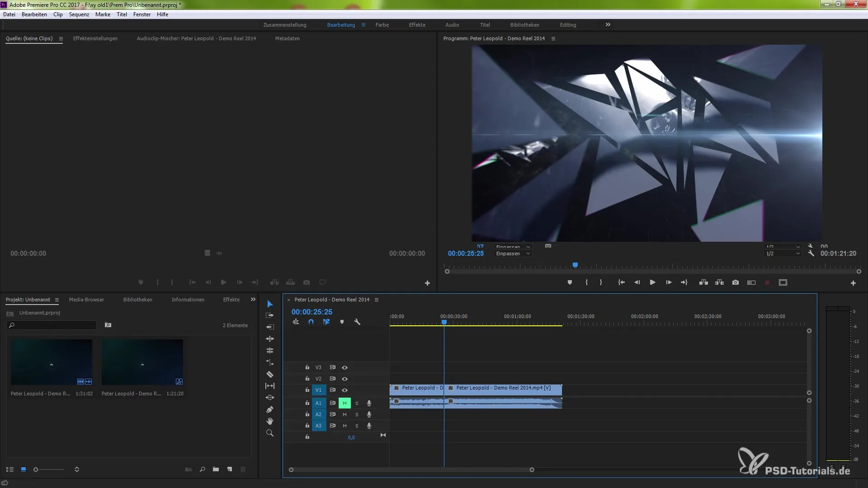Select the Zoom tool
The image size is (868, 488).
(270, 433)
